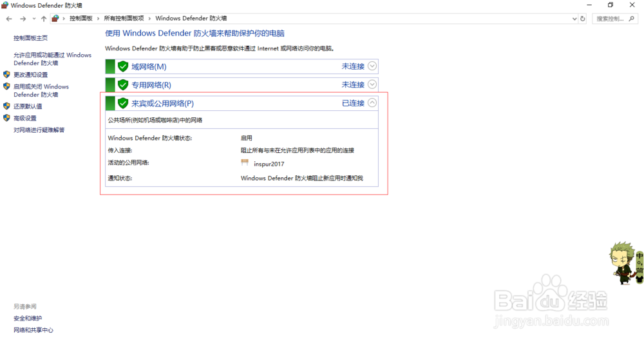Click 启用 firewall state value
This screenshot has width=644, height=343.
click(x=247, y=138)
